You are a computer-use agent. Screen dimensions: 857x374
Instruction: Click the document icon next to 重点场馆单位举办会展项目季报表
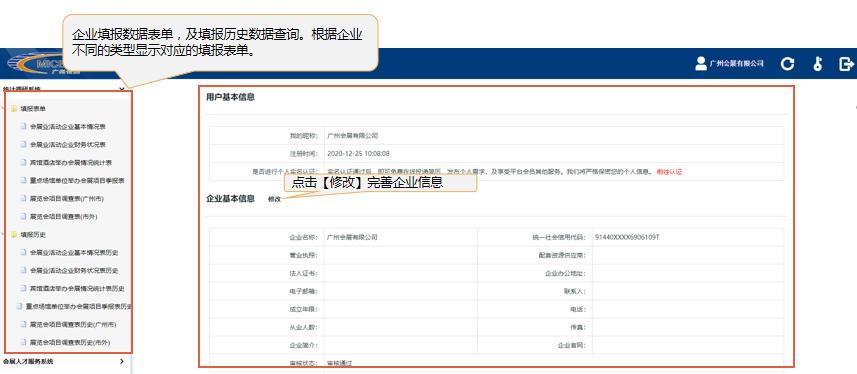(23, 180)
